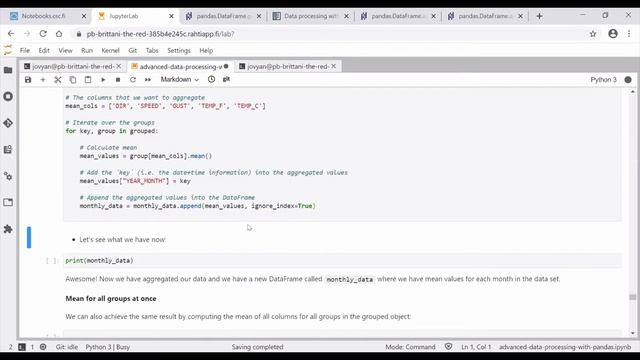Paste cell from clipboard
This screenshot has width=640, height=360.
[x=88, y=80]
